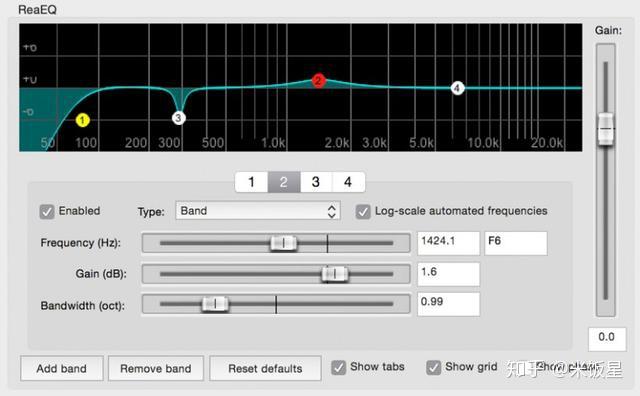Toggle Log-scale automated frequencies checkbox
The width and height of the screenshot is (640, 396).
coord(363,211)
